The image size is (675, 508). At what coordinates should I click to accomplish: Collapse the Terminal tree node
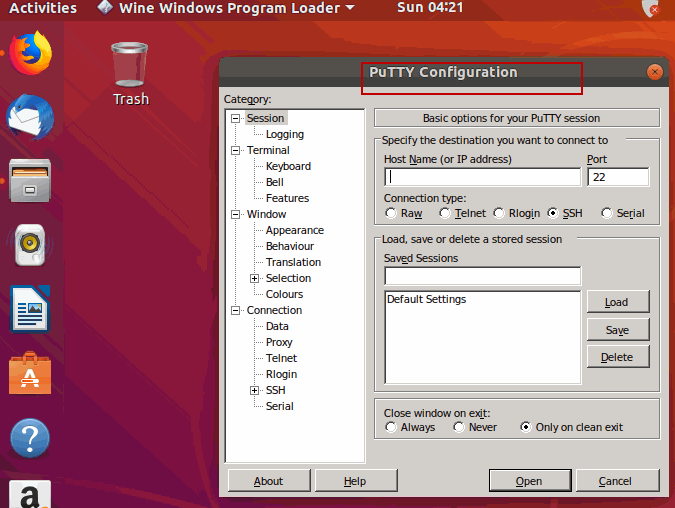(235, 151)
